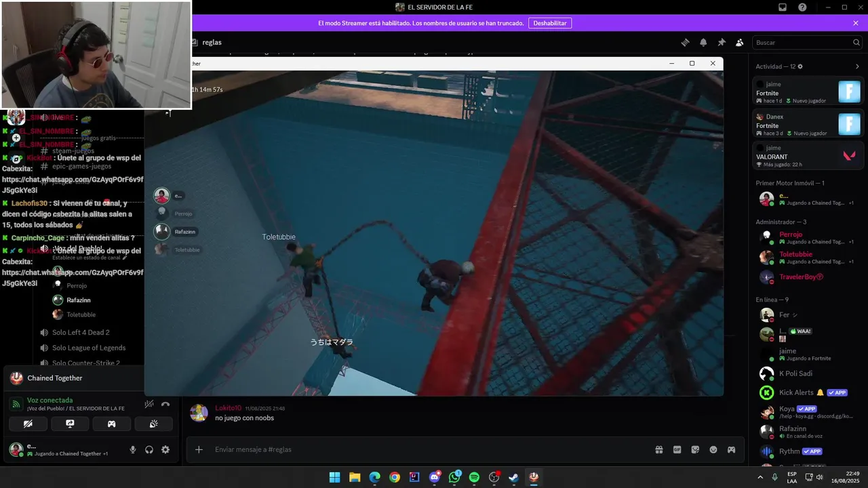Screen dimensions: 868x488
Task: Open jaime Fortnite activity card
Action: point(809,92)
